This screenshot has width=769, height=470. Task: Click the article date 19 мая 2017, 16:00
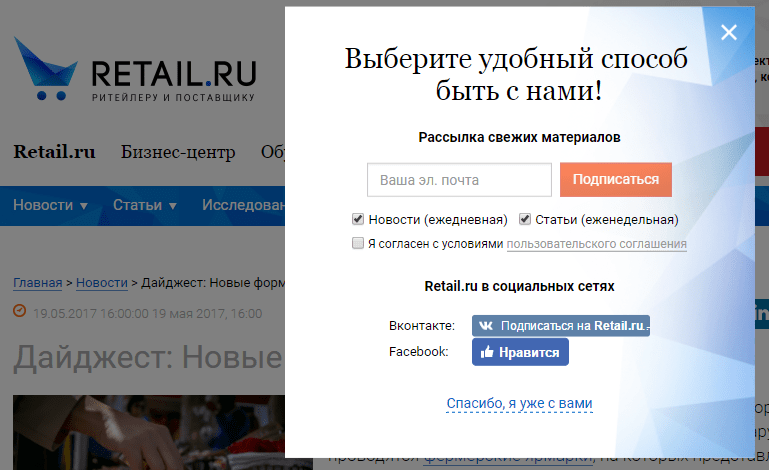click(x=207, y=313)
